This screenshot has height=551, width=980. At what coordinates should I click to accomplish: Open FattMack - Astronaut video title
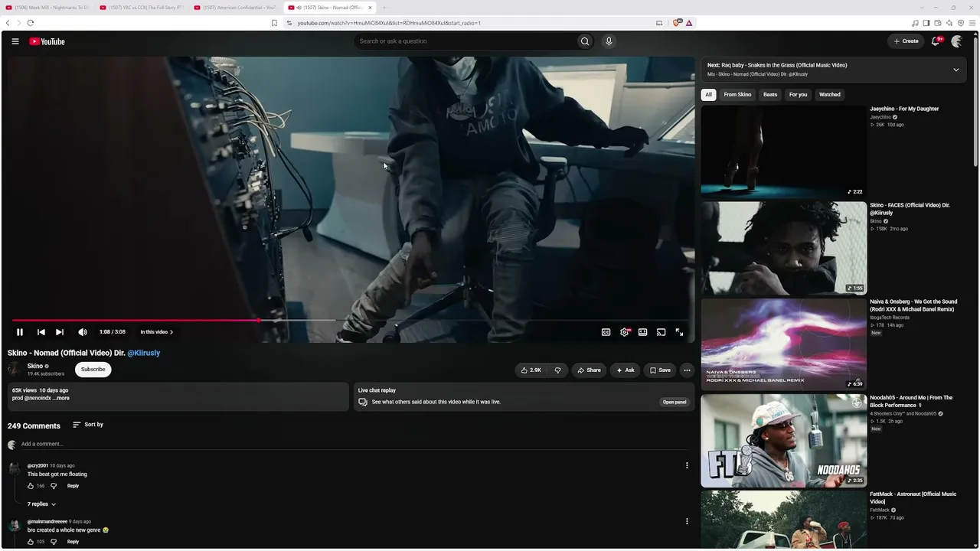tap(913, 497)
